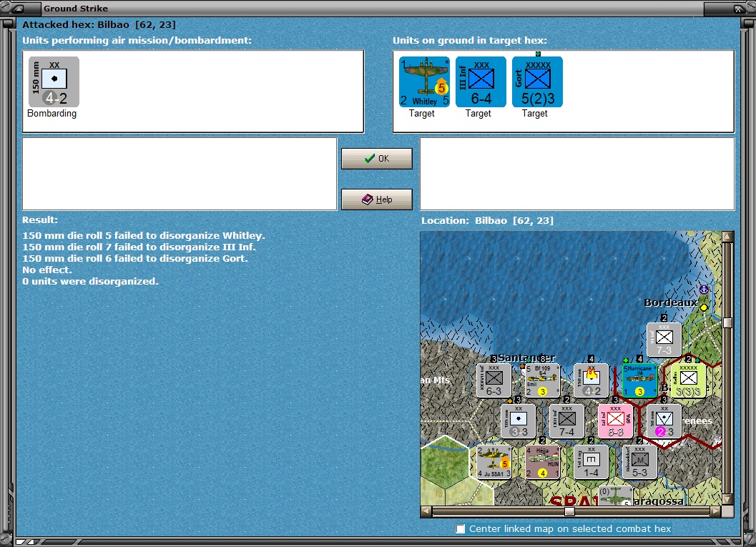This screenshot has height=547, width=756.
Task: Click the partially visible plane counter near Saragossa
Action: click(615, 496)
